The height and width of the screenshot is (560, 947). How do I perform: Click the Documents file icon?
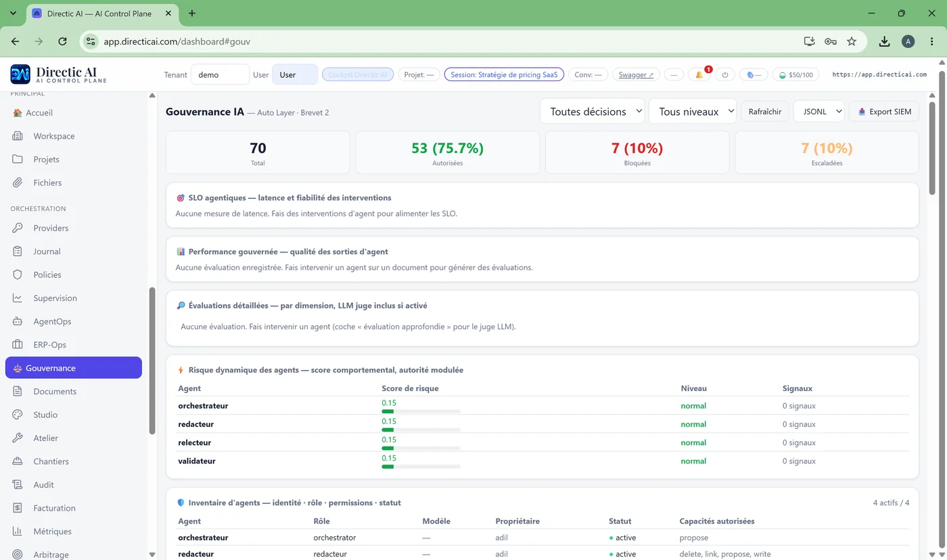click(x=18, y=392)
